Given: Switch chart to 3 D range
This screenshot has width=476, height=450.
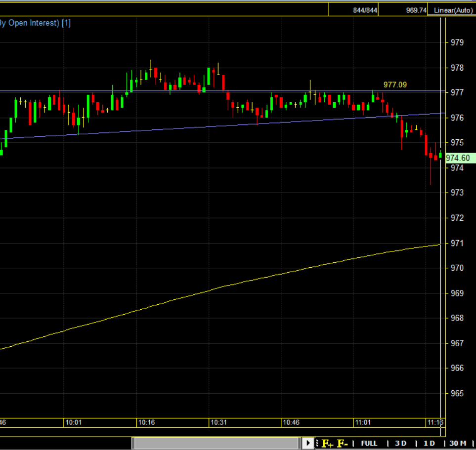Looking at the screenshot, I should (401, 443).
